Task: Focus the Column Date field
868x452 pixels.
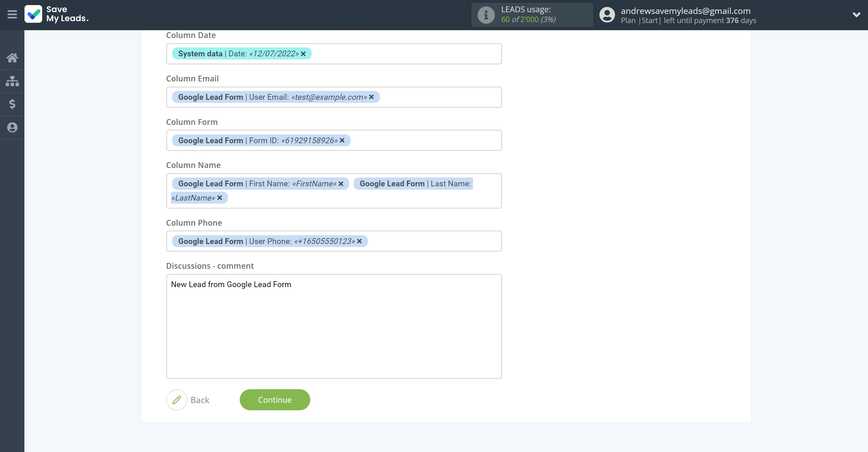Action: coord(334,54)
